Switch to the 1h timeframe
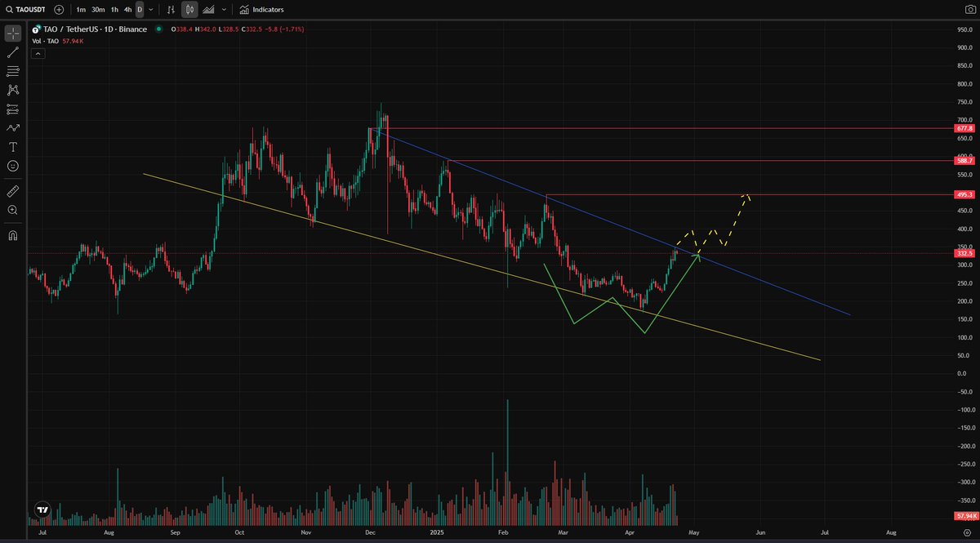The image size is (980, 543). [x=114, y=10]
